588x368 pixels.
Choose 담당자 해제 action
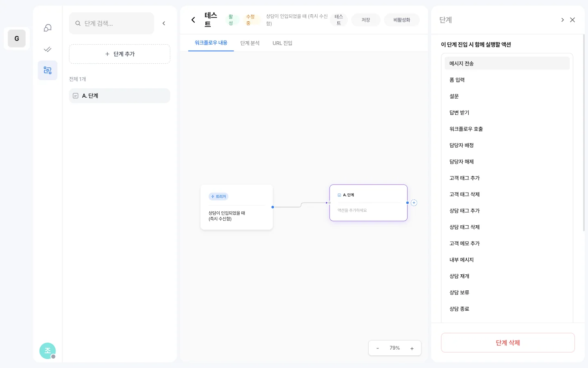[x=507, y=162]
